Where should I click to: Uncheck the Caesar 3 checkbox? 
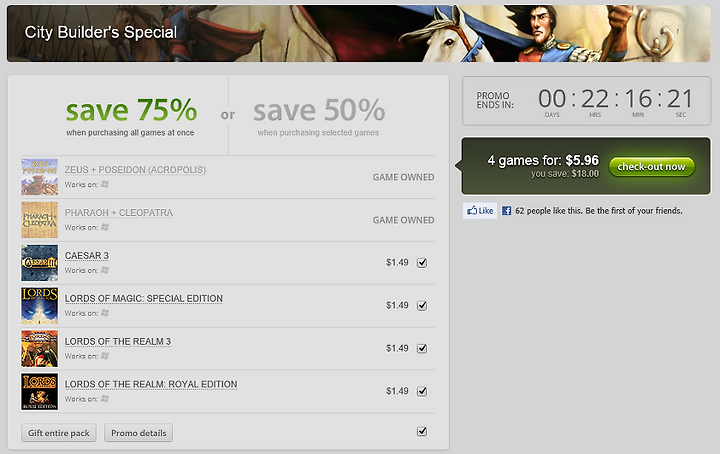coord(421,263)
